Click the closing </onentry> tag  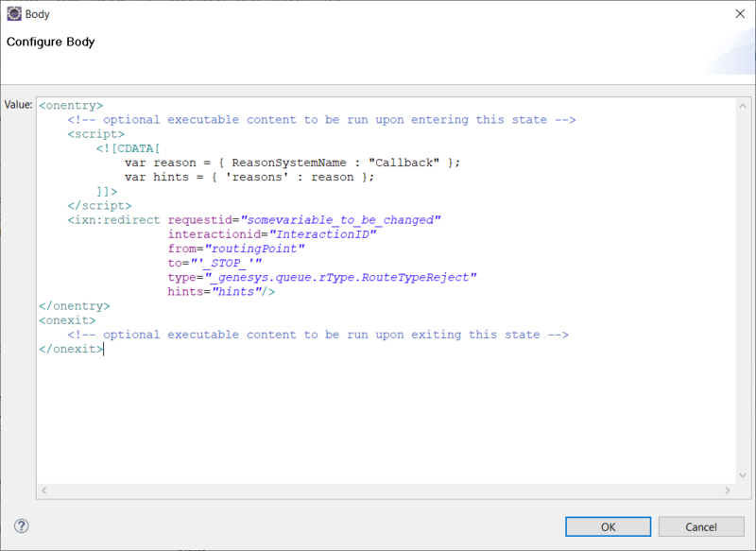pyautogui.click(x=75, y=306)
